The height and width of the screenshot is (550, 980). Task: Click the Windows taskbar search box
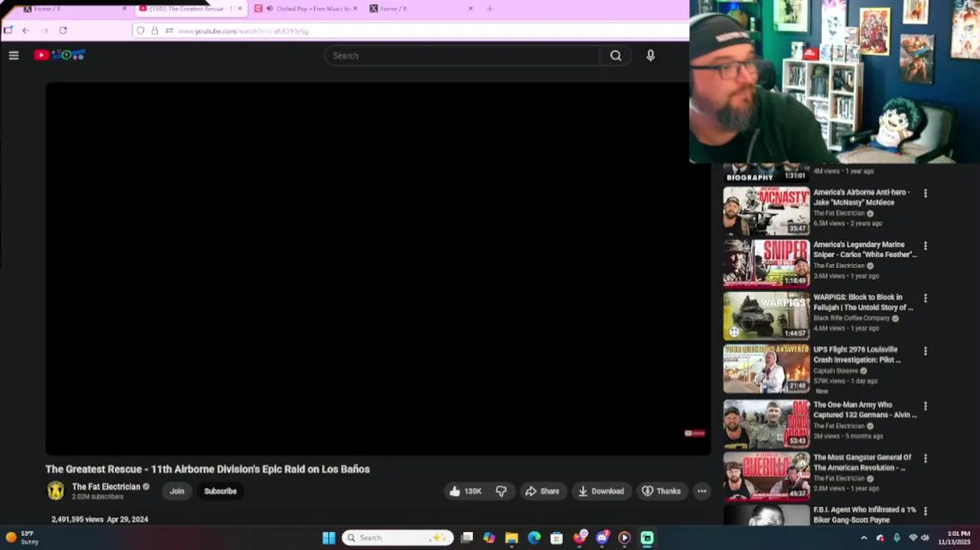click(x=398, y=538)
